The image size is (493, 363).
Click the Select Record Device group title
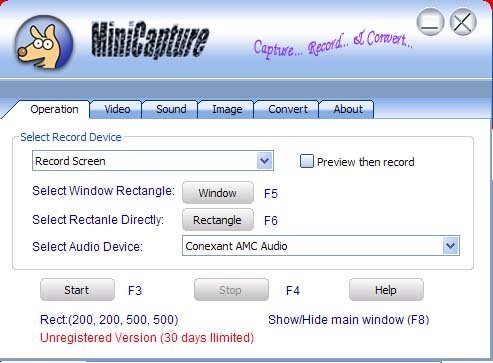pyautogui.click(x=71, y=137)
